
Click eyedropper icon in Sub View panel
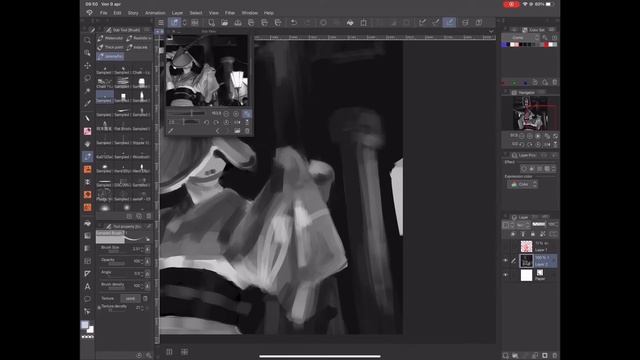[171, 131]
